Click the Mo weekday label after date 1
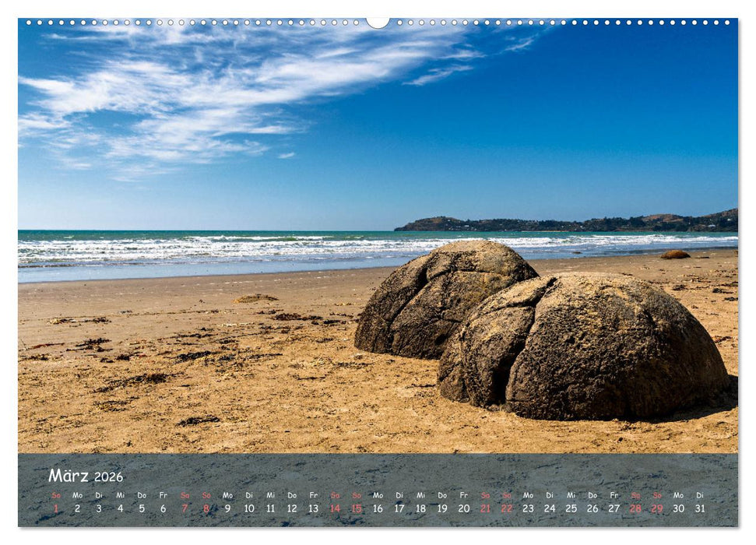The width and height of the screenshot is (756, 545). point(76,494)
